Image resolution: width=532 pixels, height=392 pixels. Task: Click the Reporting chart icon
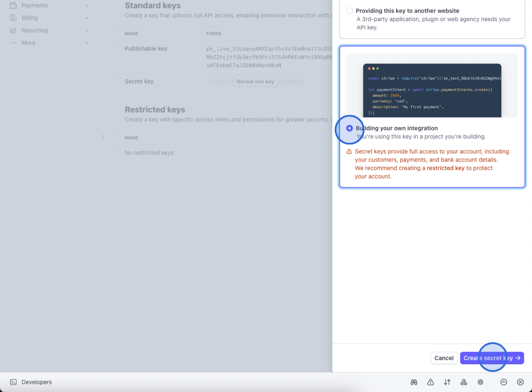(x=13, y=30)
